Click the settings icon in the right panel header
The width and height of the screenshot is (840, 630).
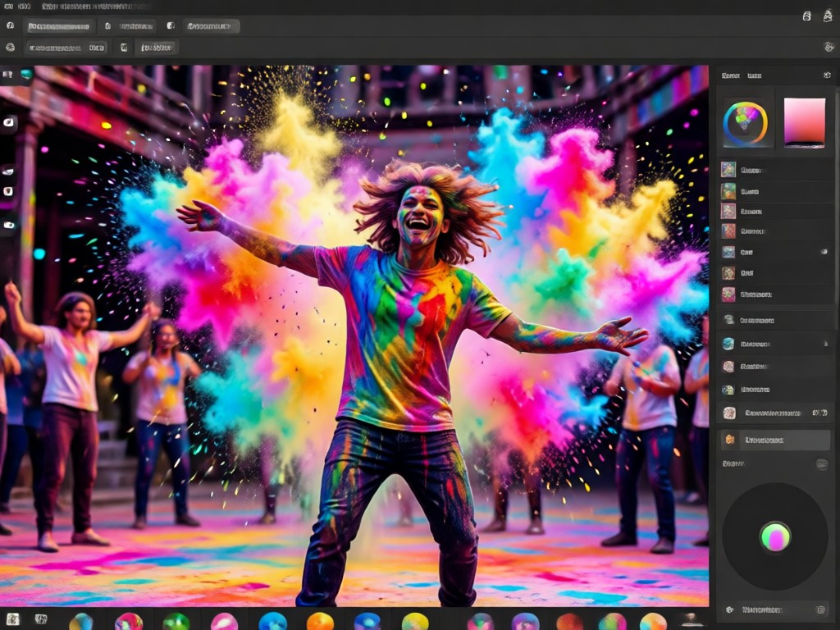(827, 75)
